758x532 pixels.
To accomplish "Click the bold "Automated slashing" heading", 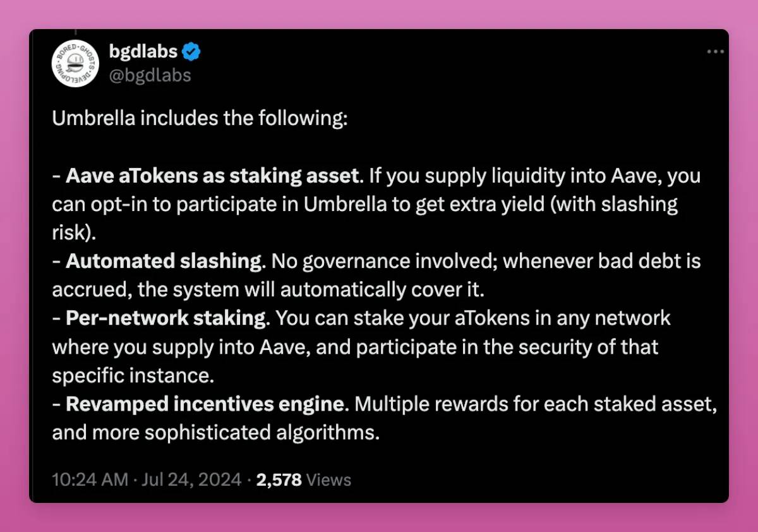I will 164,261.
